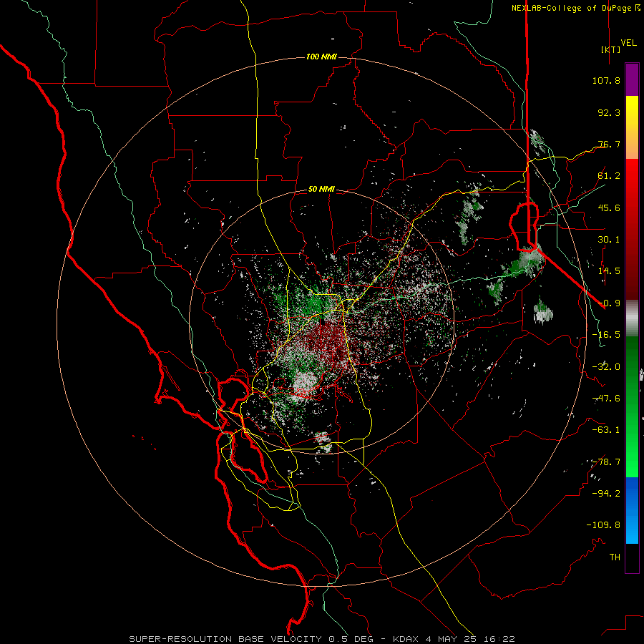This screenshot has width=644, height=644.
Task: Click the 50 NMI range ring label
Action: click(321, 189)
